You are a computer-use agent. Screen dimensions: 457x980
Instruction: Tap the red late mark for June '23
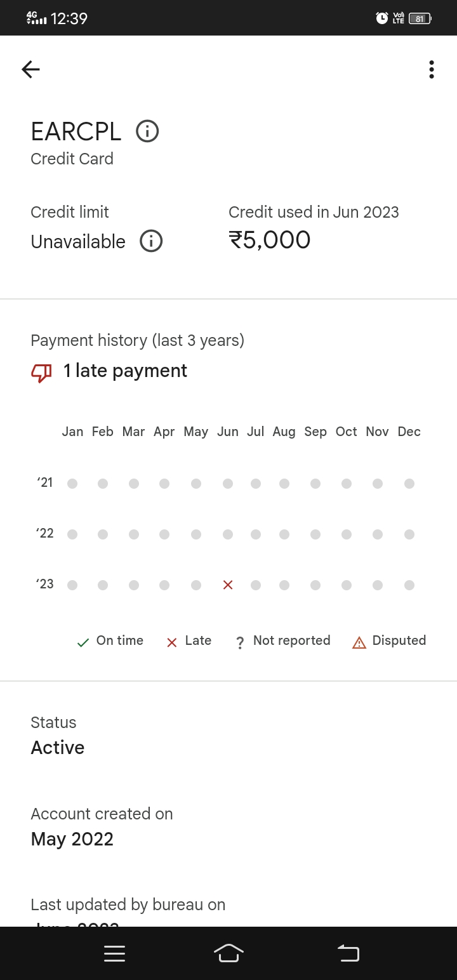[228, 585]
